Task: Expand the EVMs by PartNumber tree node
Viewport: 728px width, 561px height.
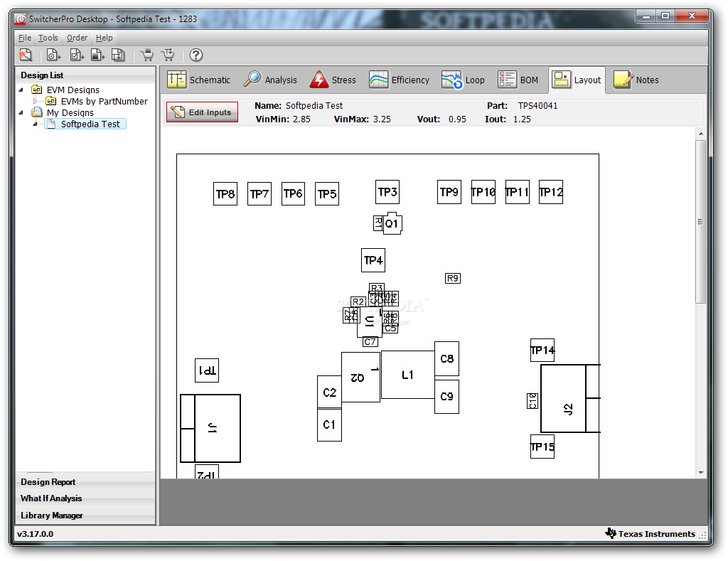Action: [x=36, y=101]
